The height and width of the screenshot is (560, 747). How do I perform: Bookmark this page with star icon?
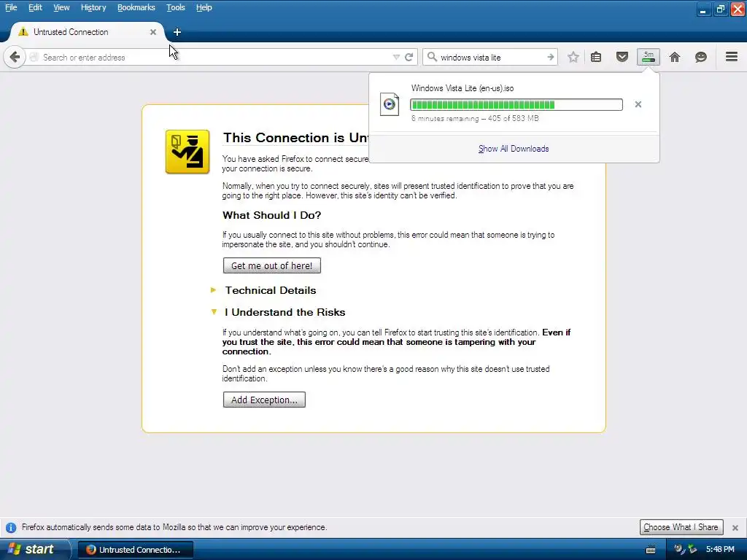[x=573, y=57]
